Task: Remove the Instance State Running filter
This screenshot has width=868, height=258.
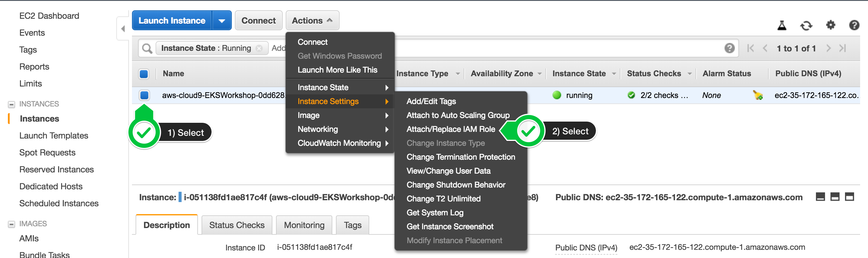Action: tap(259, 48)
